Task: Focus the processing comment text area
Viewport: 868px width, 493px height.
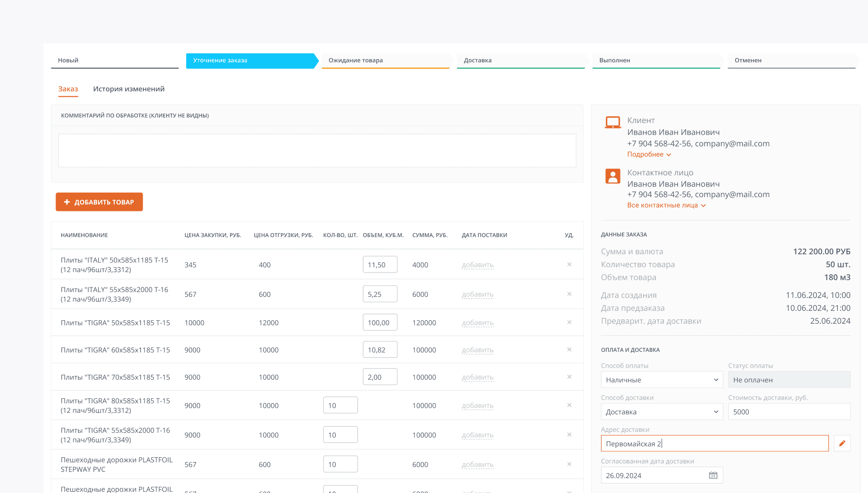Action: 317,150
